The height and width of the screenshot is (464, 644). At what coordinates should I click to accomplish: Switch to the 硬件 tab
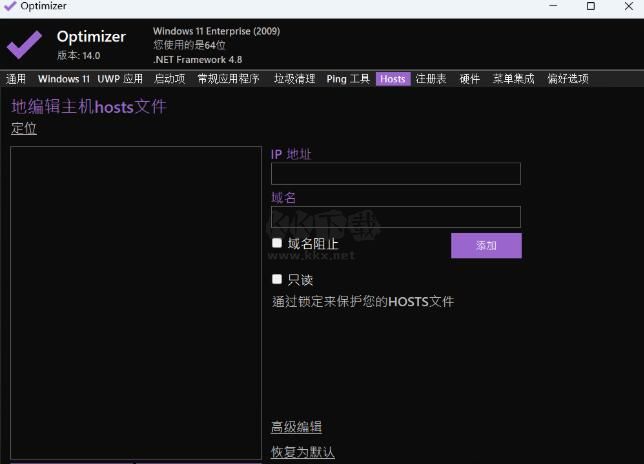click(x=470, y=79)
